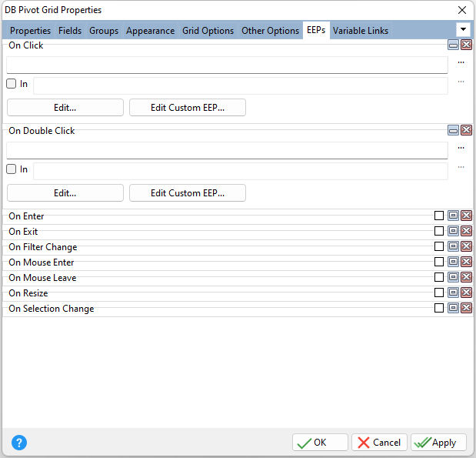Viewport: 476px width, 458px height.
Task: Expand the On Mouse Leave section
Action: [453, 277]
